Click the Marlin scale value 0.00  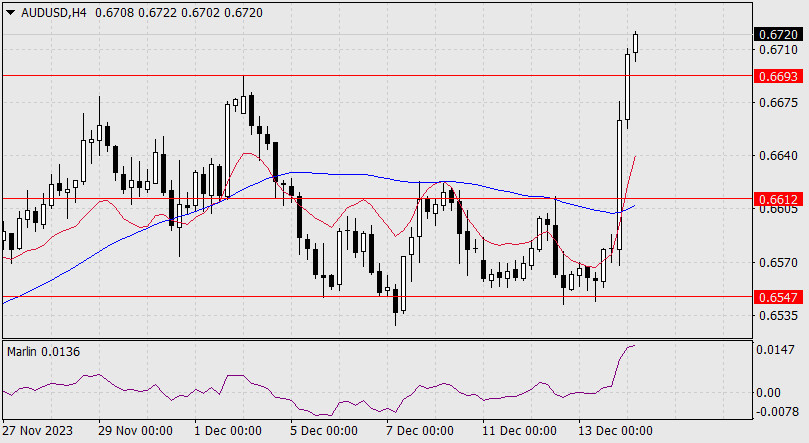[x=768, y=393]
